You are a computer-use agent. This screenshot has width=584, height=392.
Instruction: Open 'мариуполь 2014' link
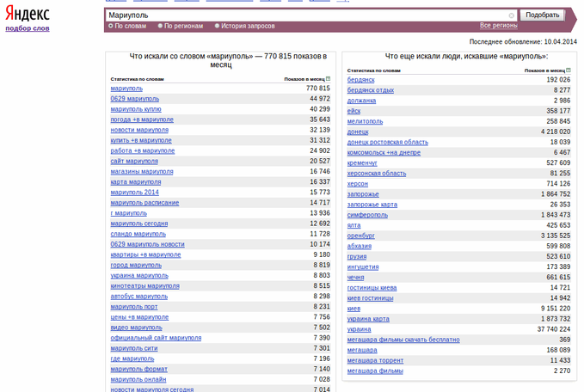(134, 193)
